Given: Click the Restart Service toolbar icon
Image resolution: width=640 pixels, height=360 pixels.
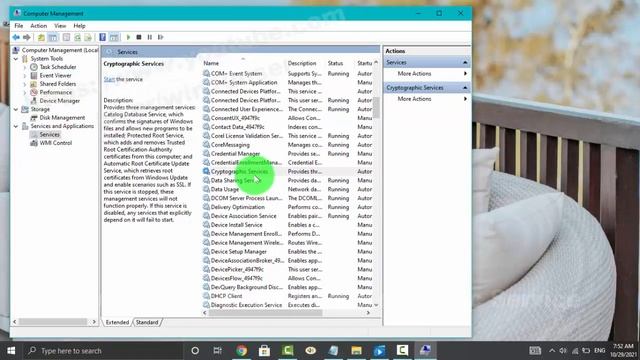Looking at the screenshot, I should (160, 37).
